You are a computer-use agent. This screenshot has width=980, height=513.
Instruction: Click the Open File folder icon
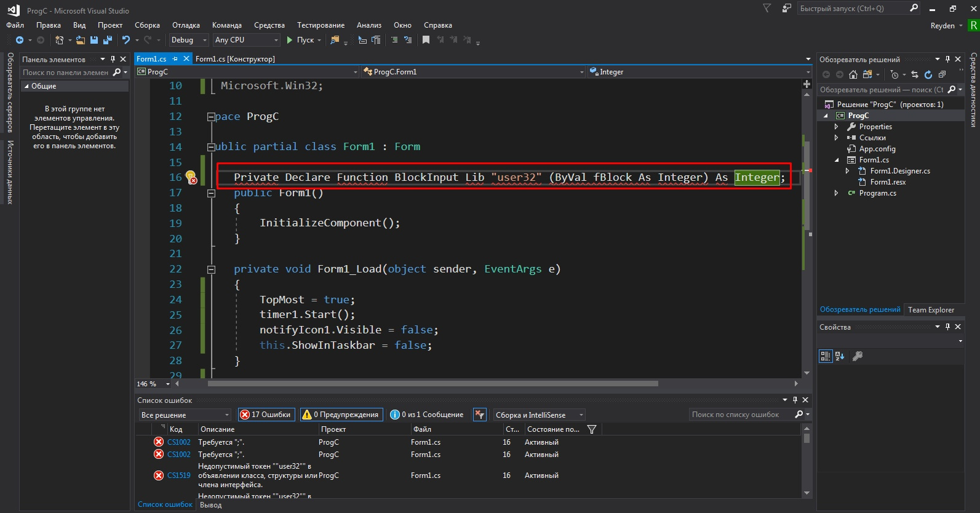click(81, 40)
